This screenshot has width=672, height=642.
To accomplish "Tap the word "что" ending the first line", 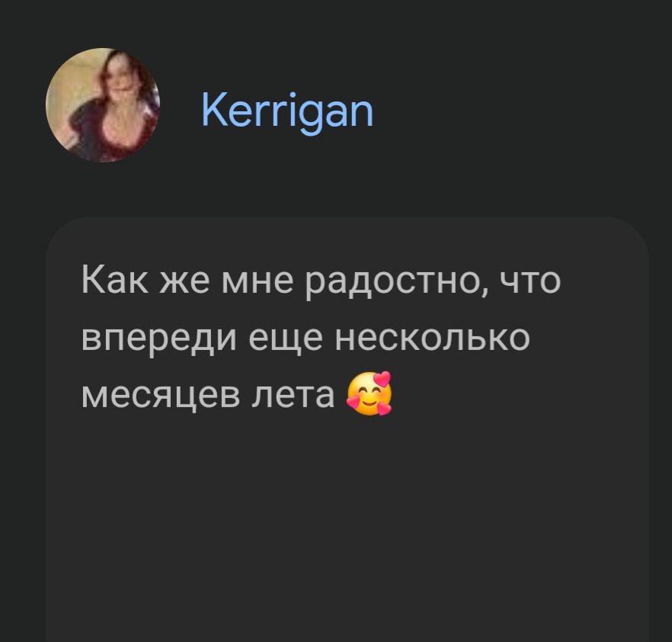I will click(x=530, y=281).
